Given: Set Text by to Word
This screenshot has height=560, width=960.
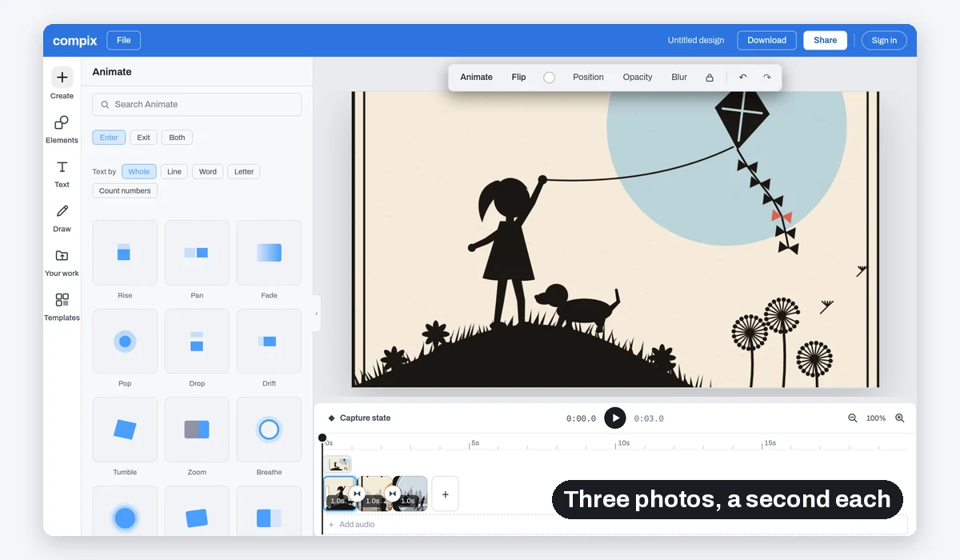Looking at the screenshot, I should tap(208, 171).
